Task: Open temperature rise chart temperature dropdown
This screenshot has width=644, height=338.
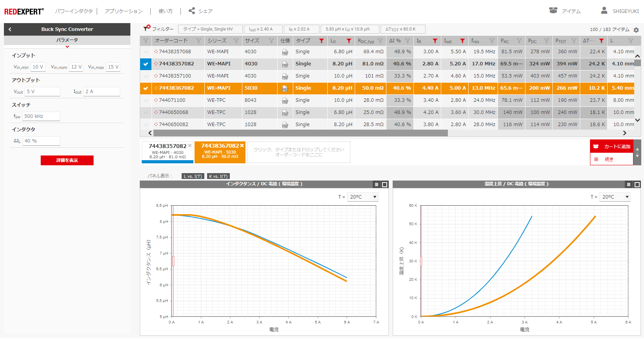Action: [615, 197]
